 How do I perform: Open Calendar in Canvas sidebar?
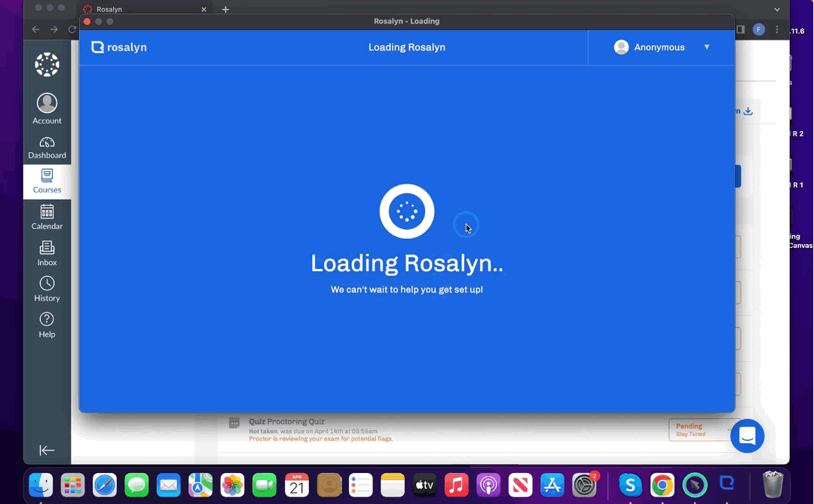coord(47,217)
